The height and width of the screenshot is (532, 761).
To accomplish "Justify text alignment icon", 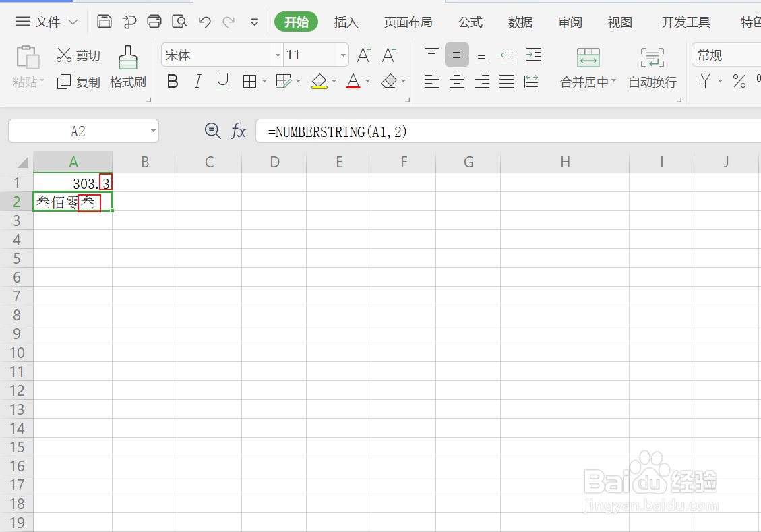I will (x=507, y=81).
